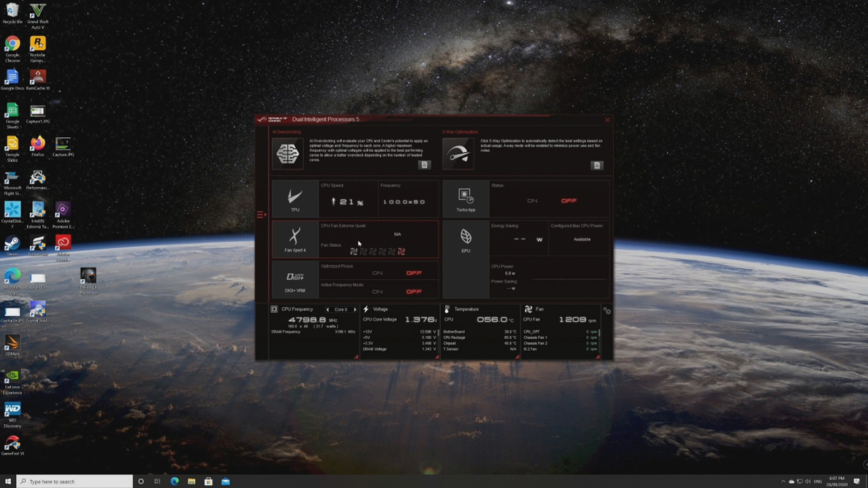Open the TPU module tile

pyautogui.click(x=295, y=199)
